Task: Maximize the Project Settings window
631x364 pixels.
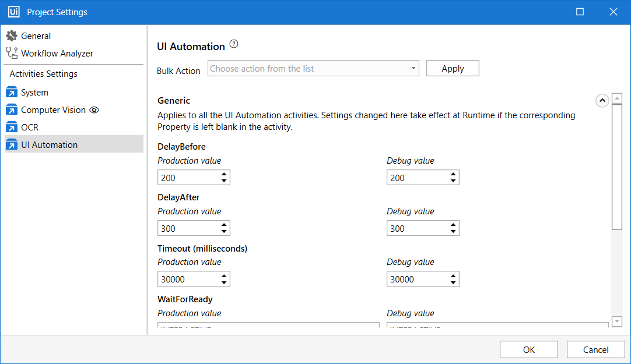Action: (580, 12)
